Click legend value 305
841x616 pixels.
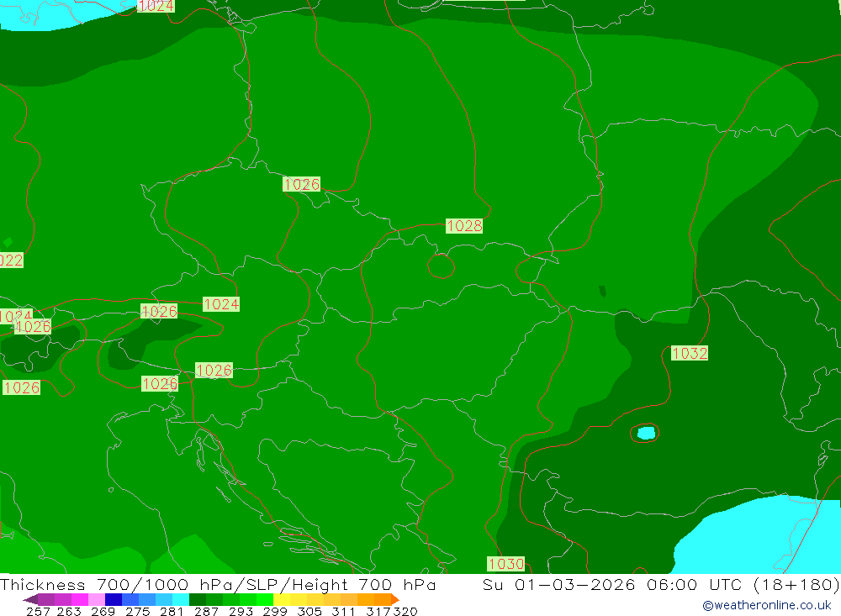309,612
